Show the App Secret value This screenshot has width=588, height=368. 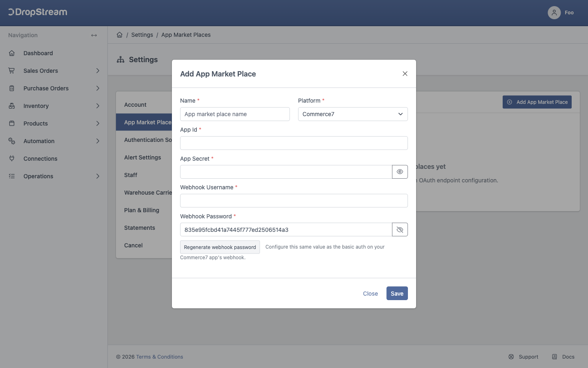(x=400, y=172)
